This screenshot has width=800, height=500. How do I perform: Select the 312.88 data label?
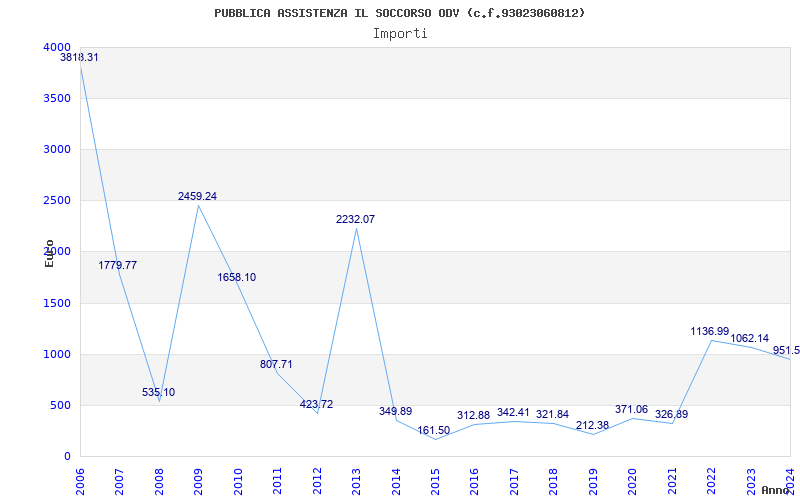[473, 415]
